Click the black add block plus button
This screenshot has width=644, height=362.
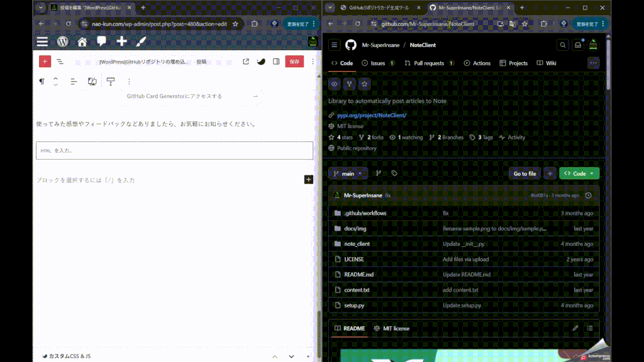[308, 180]
